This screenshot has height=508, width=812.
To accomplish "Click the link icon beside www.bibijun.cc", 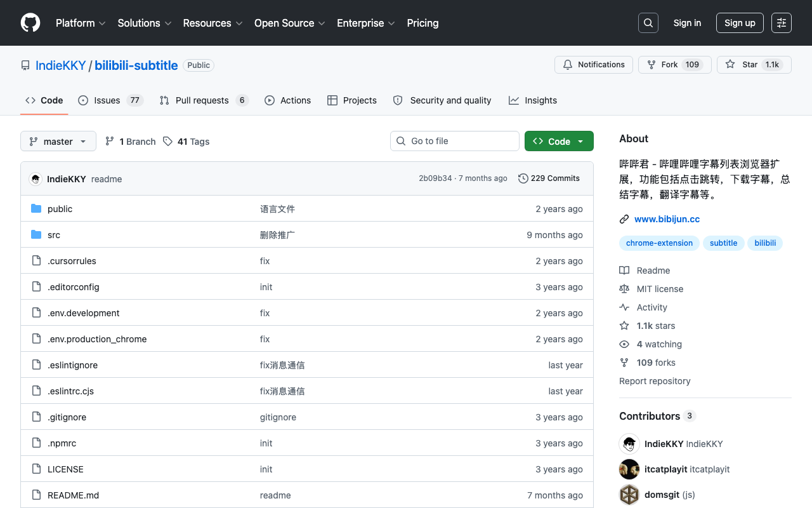I will (x=624, y=219).
